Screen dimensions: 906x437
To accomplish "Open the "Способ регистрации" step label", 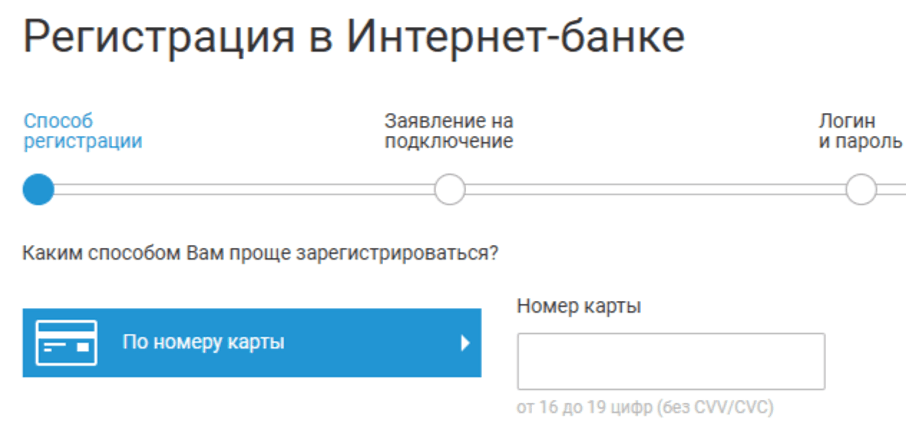I will [82, 131].
